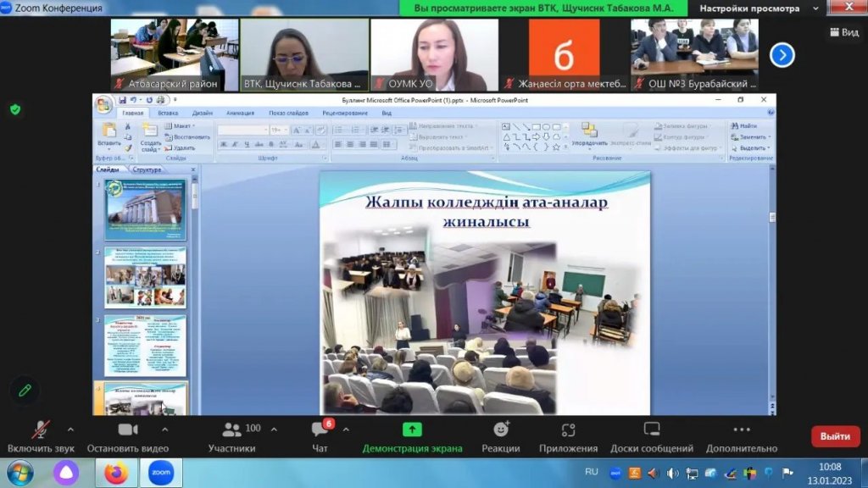
Task: Open Выделить select dropdown
Action: (x=751, y=147)
